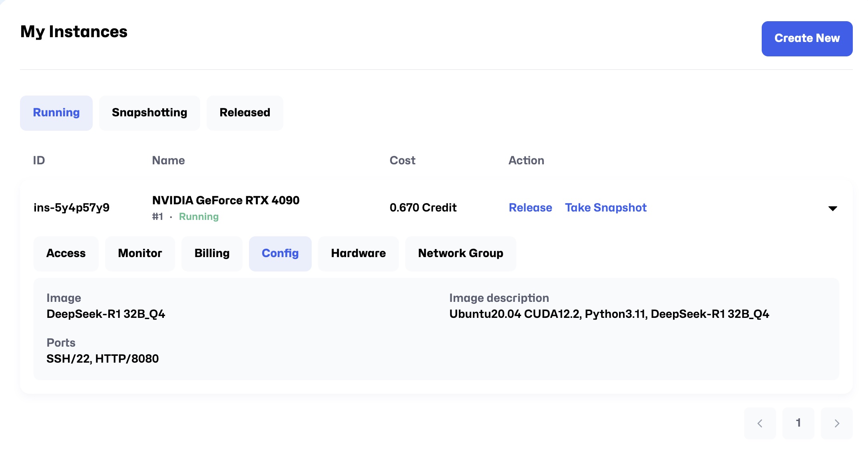
Task: Open the Access sub-tab
Action: pos(66,253)
